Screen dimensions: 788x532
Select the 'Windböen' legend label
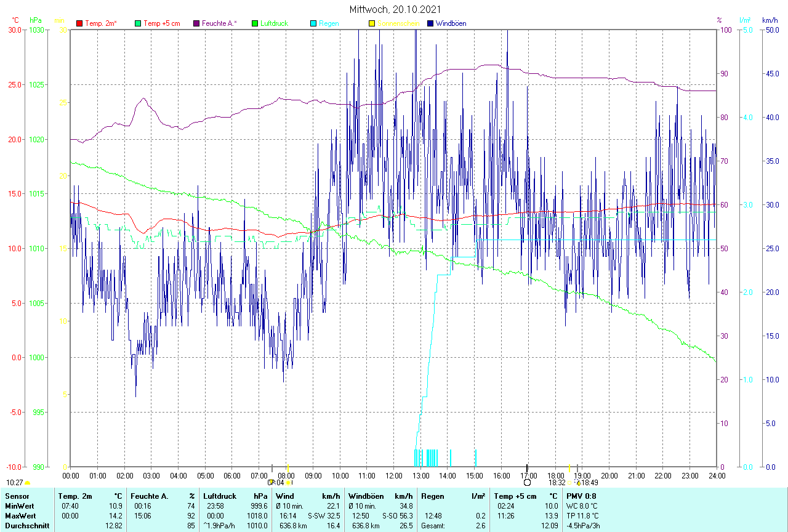click(451, 23)
